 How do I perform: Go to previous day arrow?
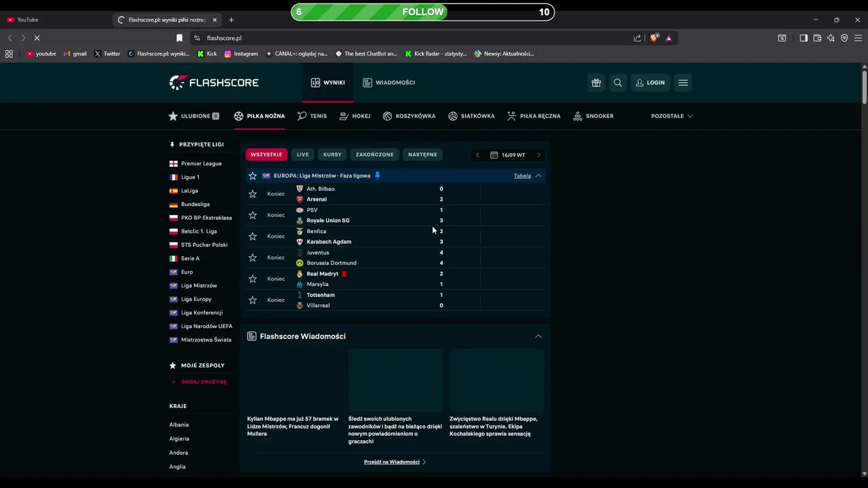[x=477, y=155]
